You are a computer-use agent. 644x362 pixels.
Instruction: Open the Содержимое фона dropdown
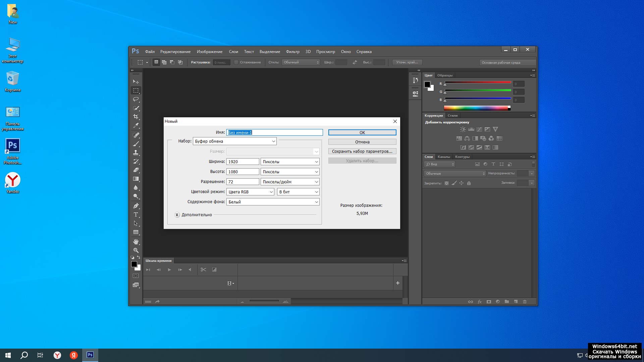[273, 202]
